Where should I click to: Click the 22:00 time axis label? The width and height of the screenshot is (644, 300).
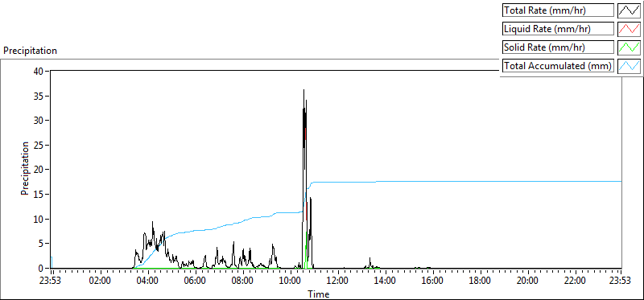click(x=575, y=282)
